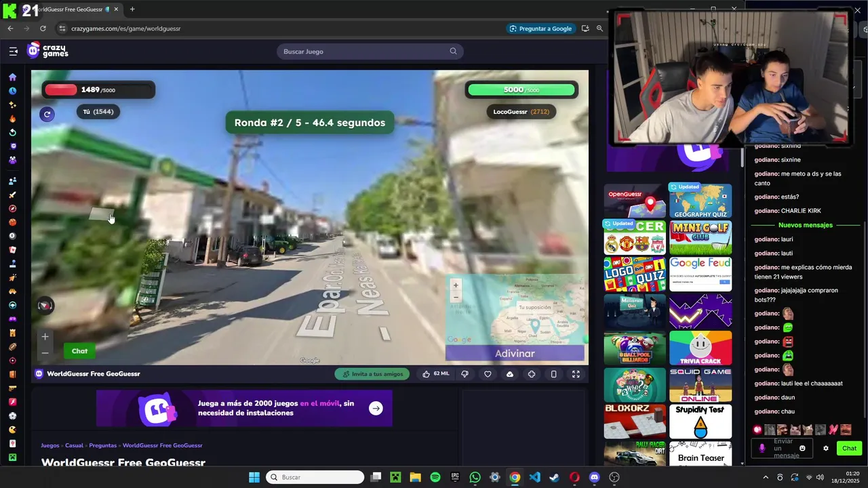Click the Nuevos mensajes divider in chat
868x488 pixels.
coord(806,225)
